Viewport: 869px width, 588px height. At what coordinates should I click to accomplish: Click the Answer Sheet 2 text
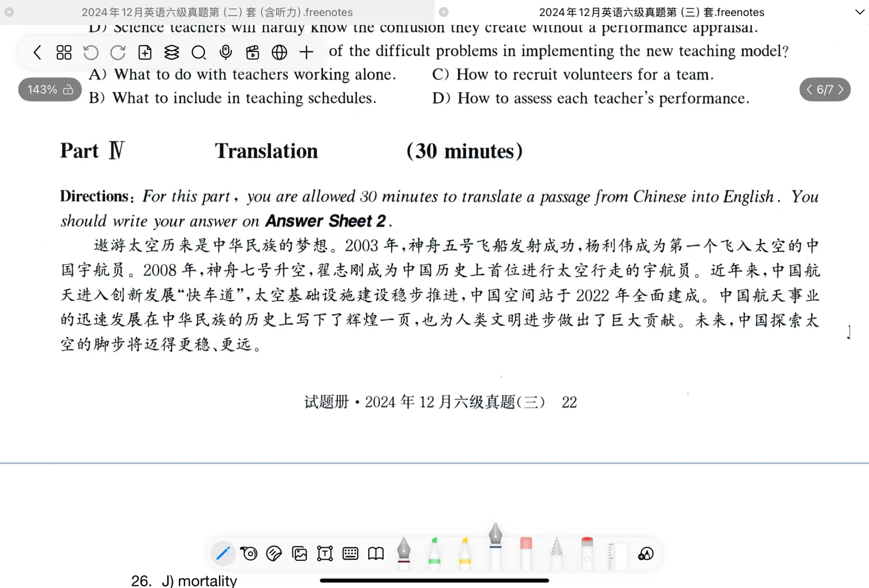326,221
